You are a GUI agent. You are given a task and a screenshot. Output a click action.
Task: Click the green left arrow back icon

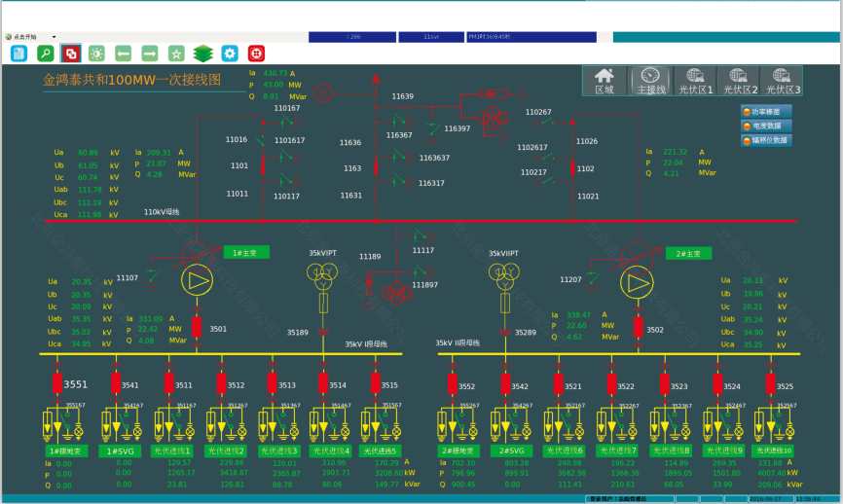(x=124, y=54)
